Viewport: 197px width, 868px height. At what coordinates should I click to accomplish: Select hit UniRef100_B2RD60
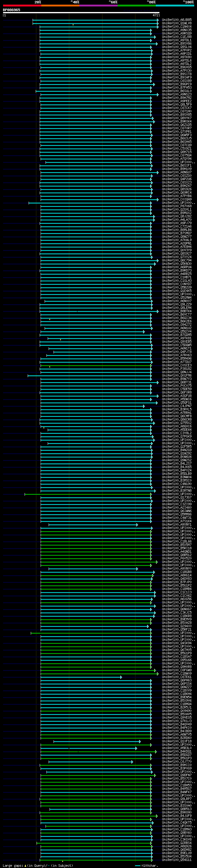coord(177,738)
